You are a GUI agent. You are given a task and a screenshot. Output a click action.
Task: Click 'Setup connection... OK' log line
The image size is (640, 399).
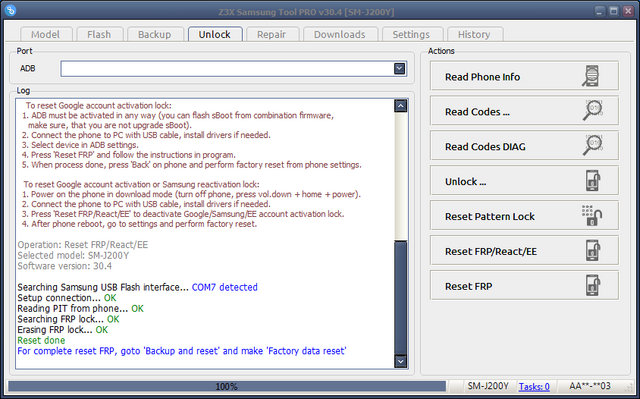click(x=67, y=298)
